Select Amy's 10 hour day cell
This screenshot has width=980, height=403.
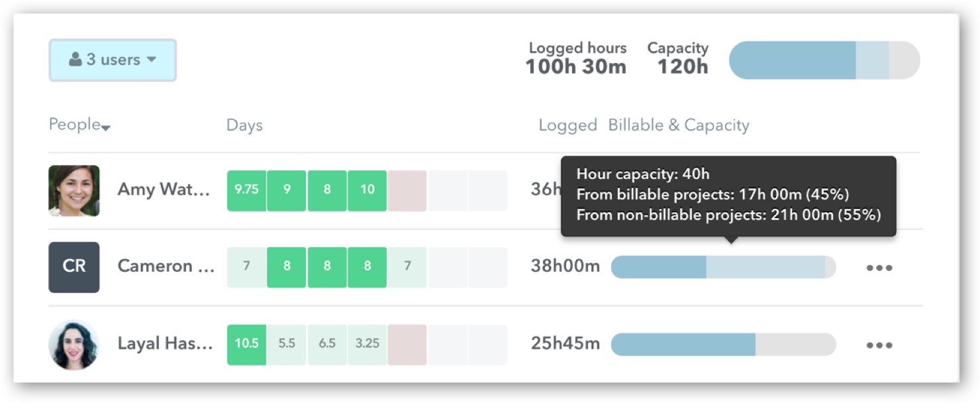coord(367,190)
